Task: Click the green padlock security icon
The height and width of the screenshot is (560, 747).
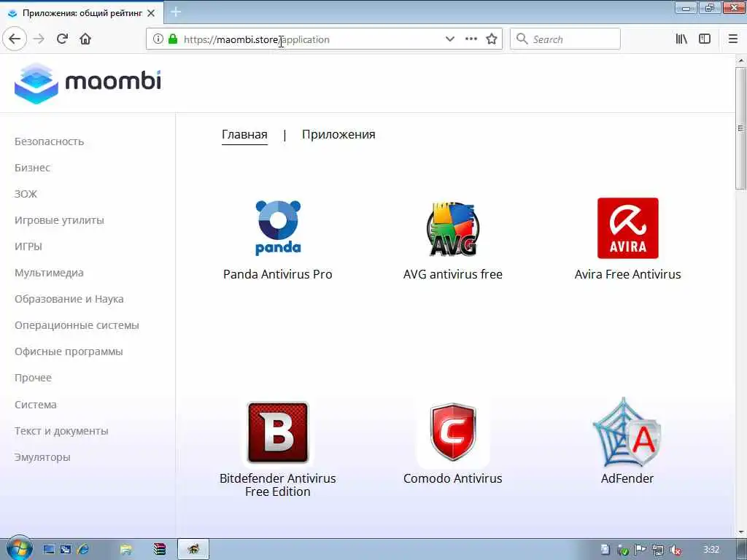Action: click(173, 39)
